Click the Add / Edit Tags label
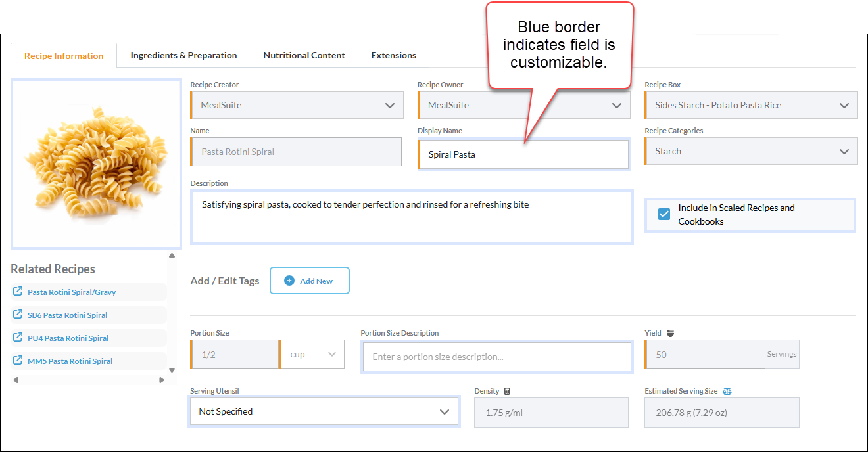 click(225, 281)
